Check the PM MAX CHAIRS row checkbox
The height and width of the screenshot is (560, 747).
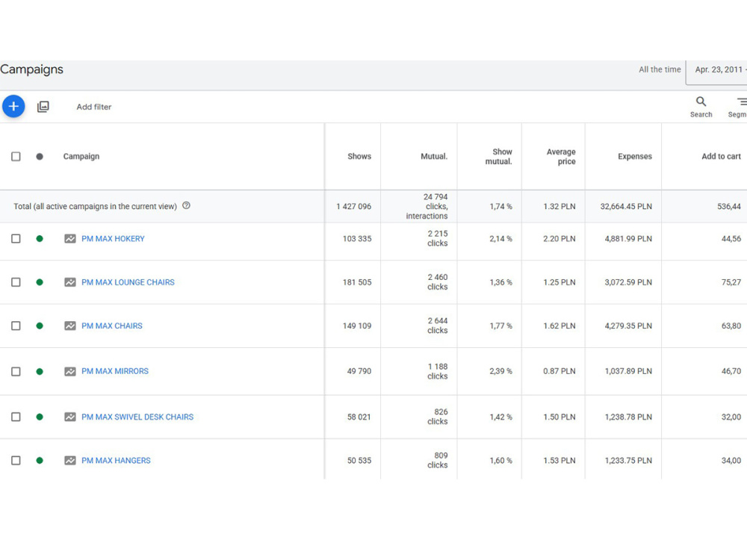(16, 326)
